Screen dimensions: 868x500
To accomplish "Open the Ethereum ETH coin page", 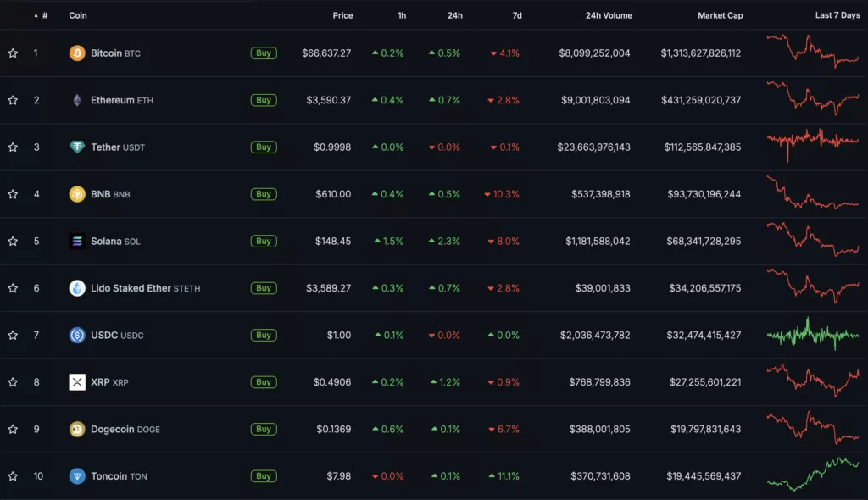I will pyautogui.click(x=122, y=100).
